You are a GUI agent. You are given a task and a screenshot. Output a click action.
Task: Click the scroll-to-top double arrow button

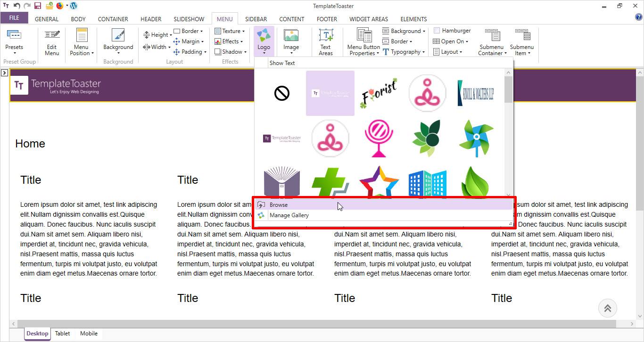tap(607, 309)
